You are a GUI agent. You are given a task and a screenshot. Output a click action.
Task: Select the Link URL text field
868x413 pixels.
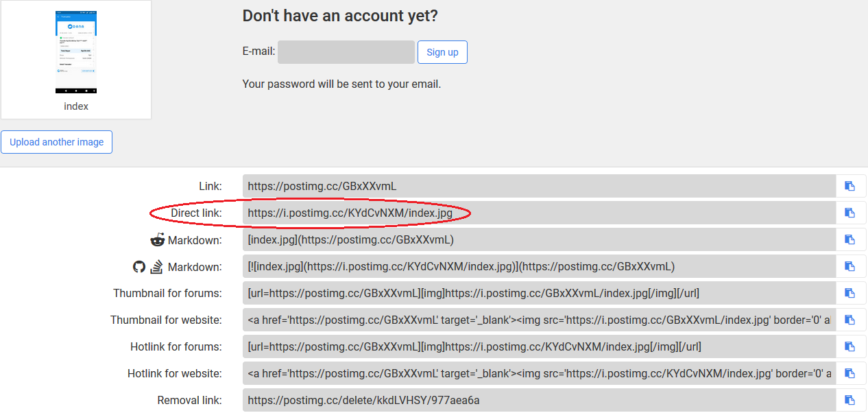539,186
